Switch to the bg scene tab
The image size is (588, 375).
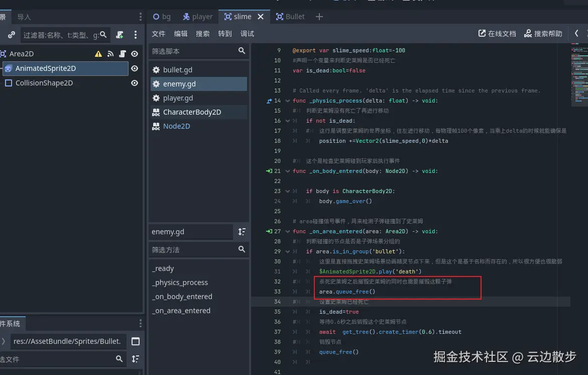tap(162, 17)
